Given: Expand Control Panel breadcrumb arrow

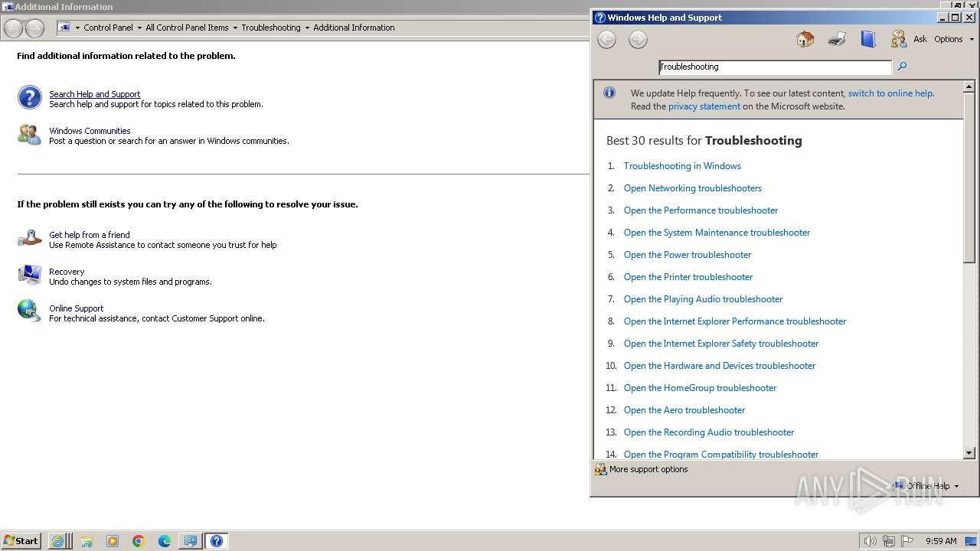Looking at the screenshot, I should coord(139,28).
